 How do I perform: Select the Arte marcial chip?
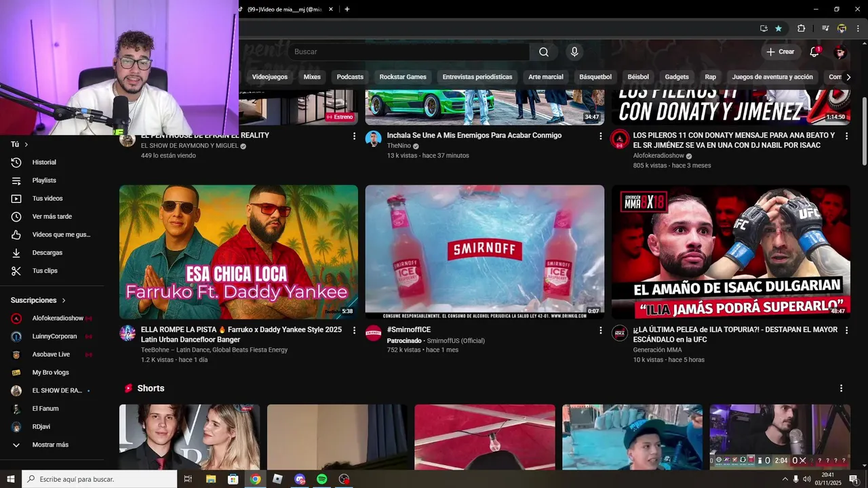click(546, 77)
